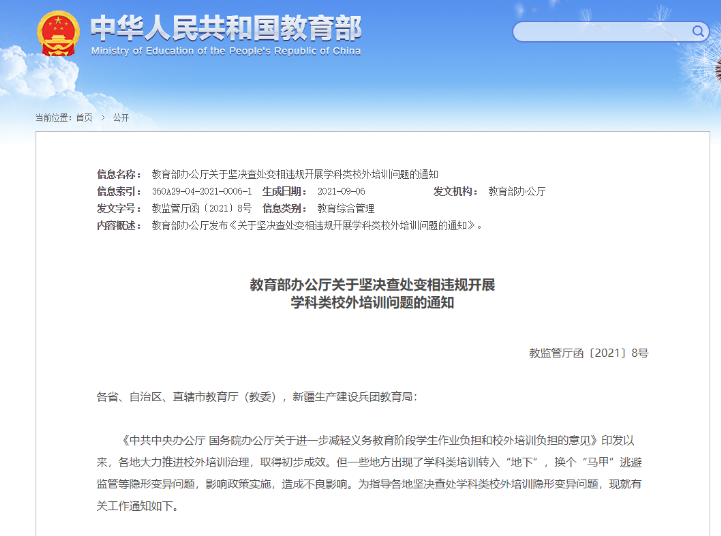Click the 当前位置 breadcrumb label

pos(53,118)
